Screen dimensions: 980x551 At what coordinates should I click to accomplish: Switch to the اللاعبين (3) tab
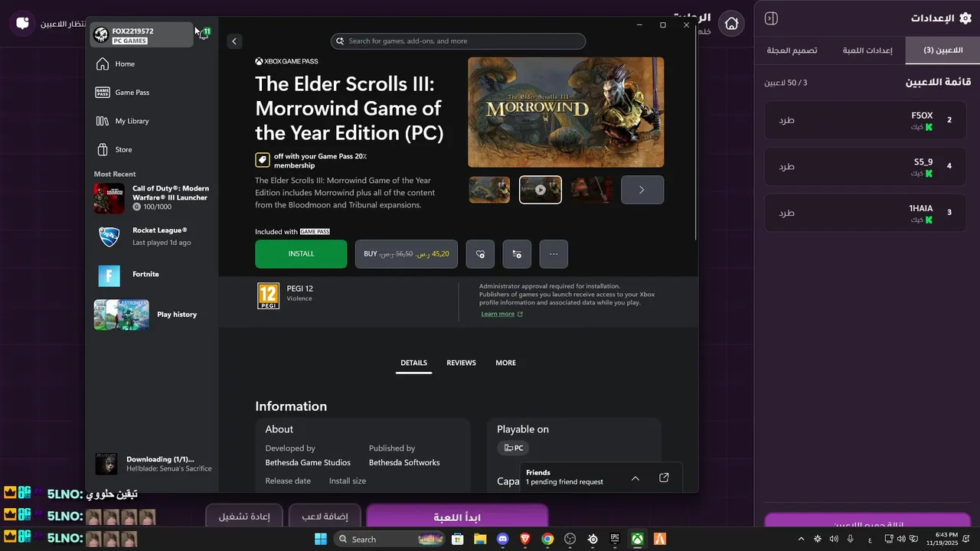(x=942, y=50)
